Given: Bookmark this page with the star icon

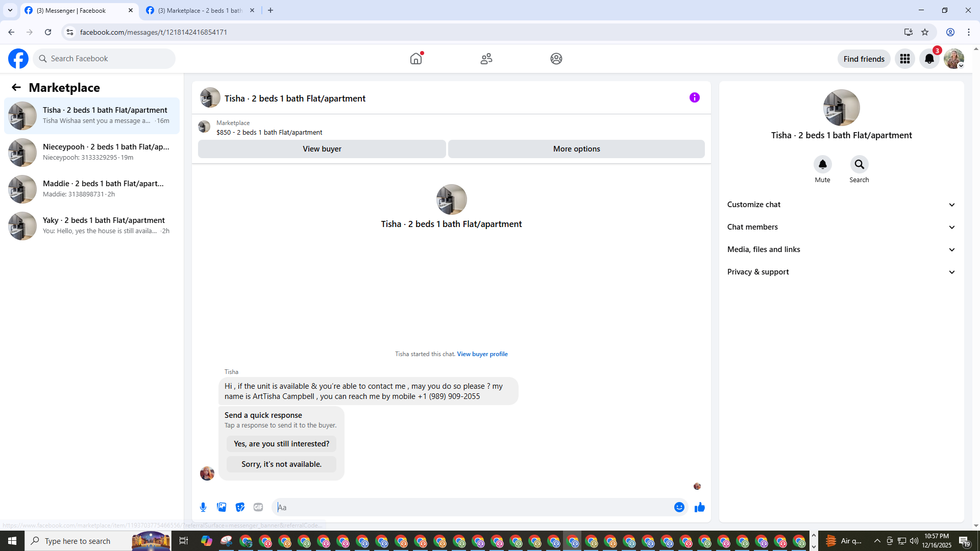Looking at the screenshot, I should 925,32.
